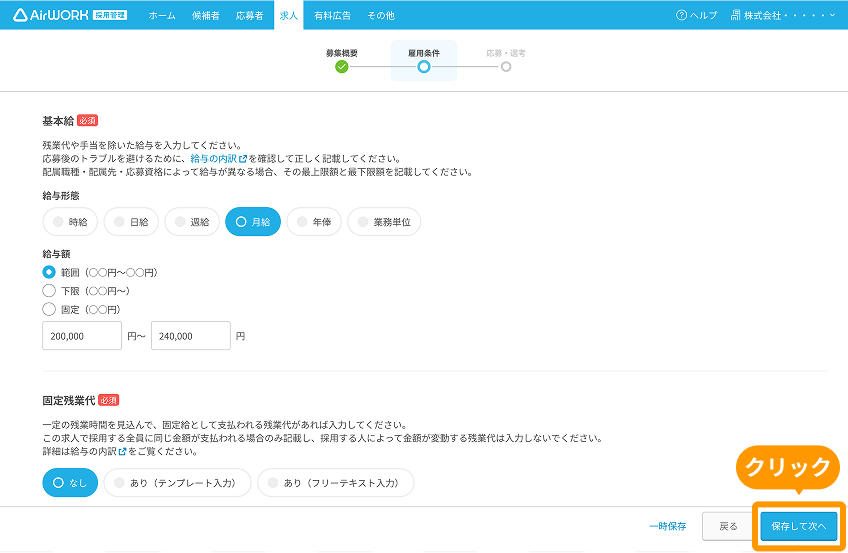Open the 応募者 menu
848x553 pixels.
point(249,16)
